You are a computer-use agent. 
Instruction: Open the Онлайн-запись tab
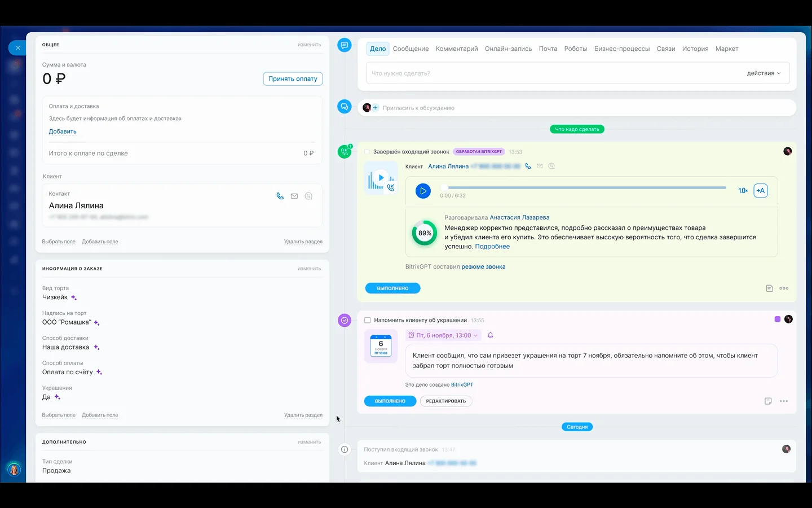[x=508, y=49]
